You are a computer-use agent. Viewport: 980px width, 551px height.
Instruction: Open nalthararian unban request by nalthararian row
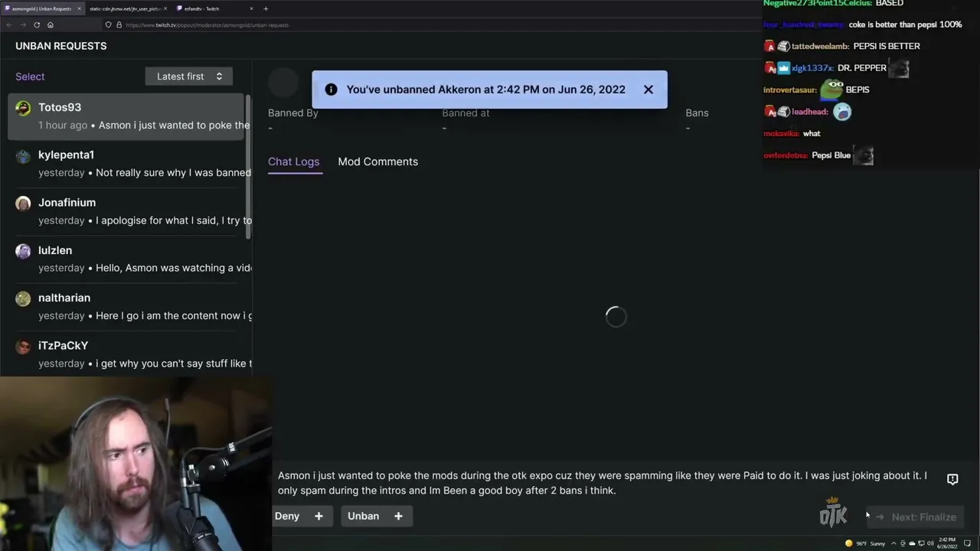click(126, 306)
